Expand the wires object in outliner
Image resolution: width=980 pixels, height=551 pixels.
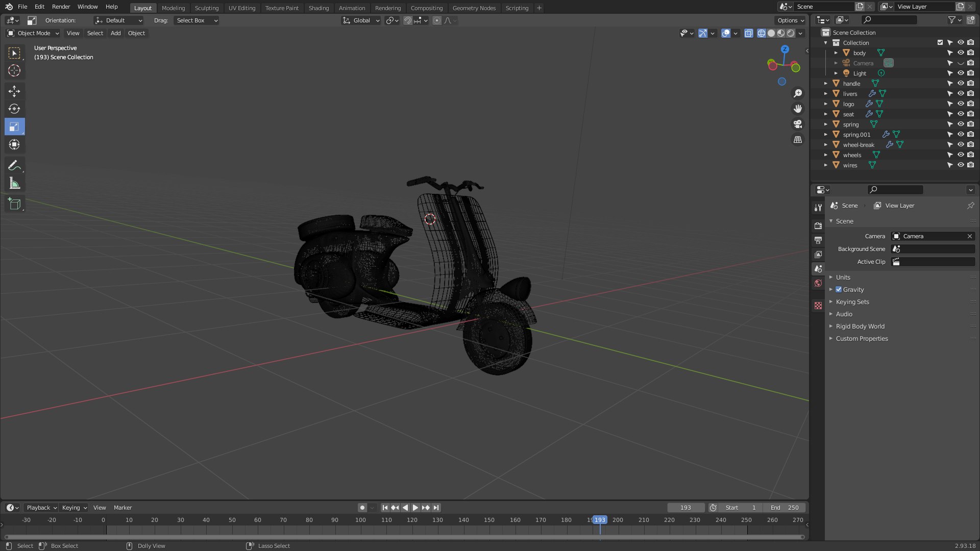(826, 165)
